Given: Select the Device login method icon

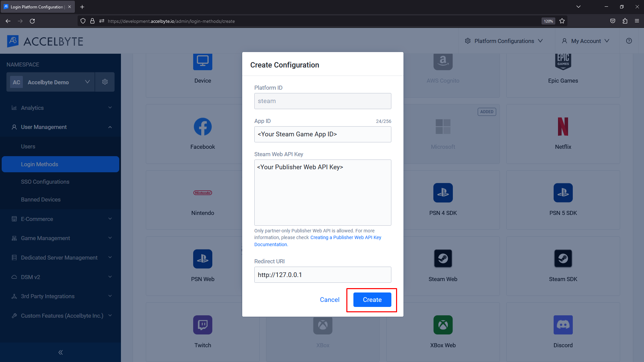Looking at the screenshot, I should click(203, 61).
